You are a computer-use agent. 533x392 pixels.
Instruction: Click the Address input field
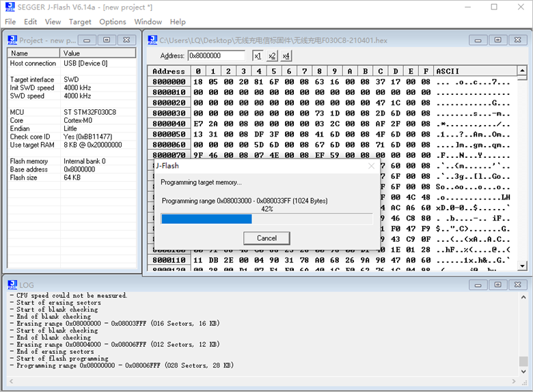point(217,56)
